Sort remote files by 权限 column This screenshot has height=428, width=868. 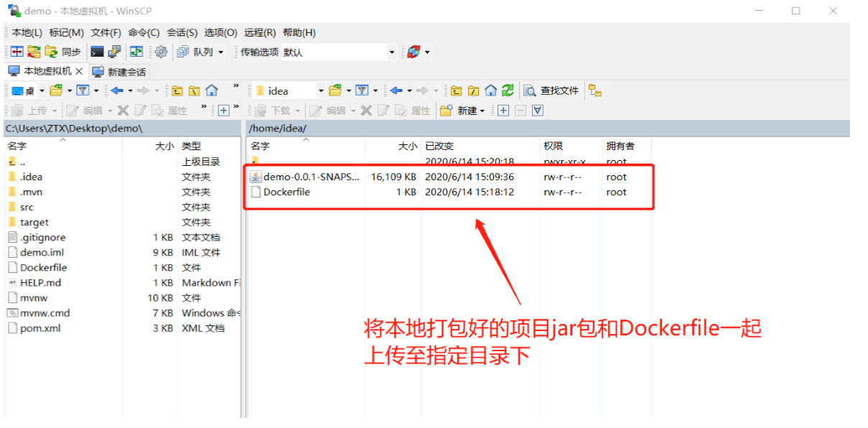pyautogui.click(x=570, y=146)
